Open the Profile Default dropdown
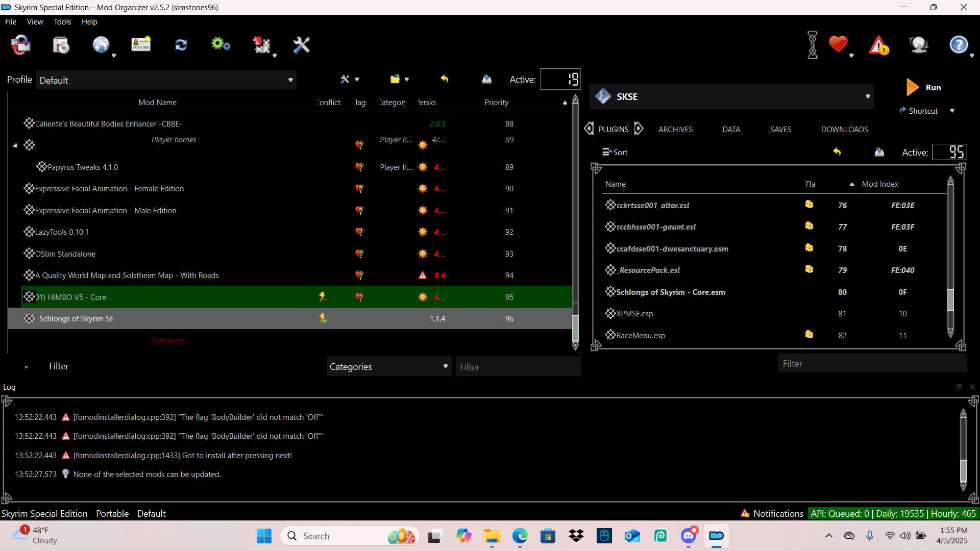Image resolution: width=980 pixels, height=551 pixels. pos(166,80)
